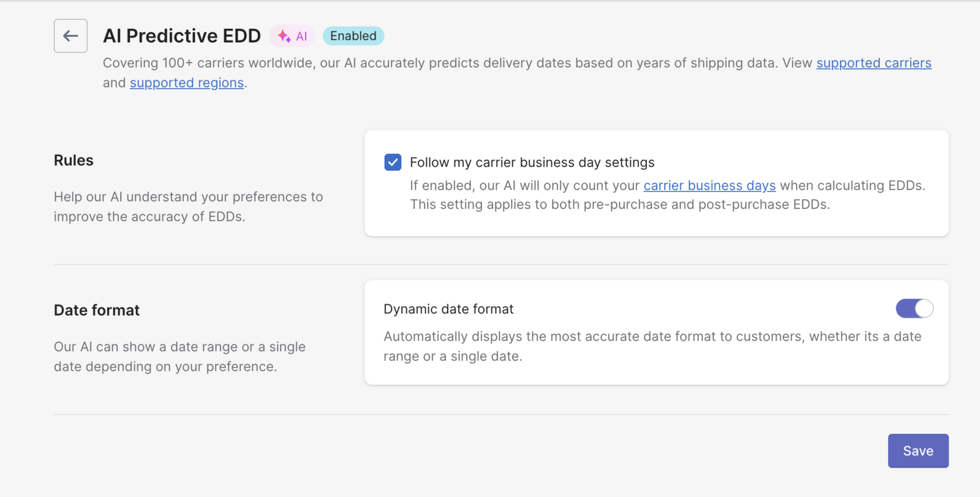The width and height of the screenshot is (980, 497).
Task: Click the Rules section heading
Action: tap(73, 161)
